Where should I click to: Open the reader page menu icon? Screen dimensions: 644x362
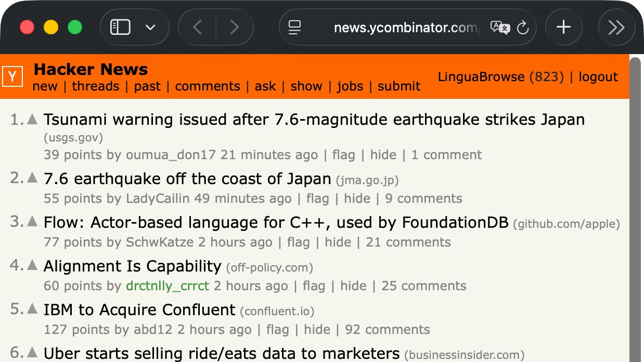click(x=295, y=27)
